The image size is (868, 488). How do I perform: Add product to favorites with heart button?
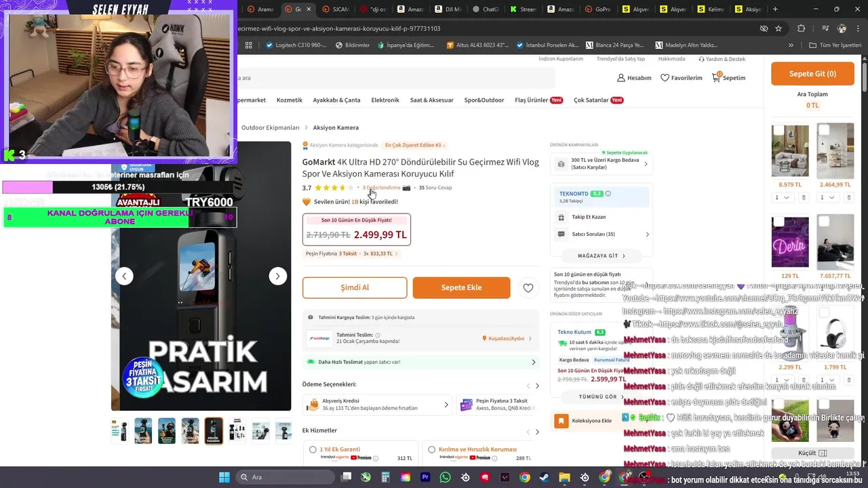point(528,288)
